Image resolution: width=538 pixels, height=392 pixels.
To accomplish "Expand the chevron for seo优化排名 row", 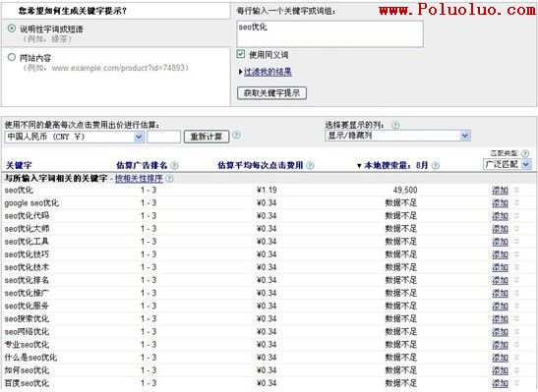I will 516,280.
